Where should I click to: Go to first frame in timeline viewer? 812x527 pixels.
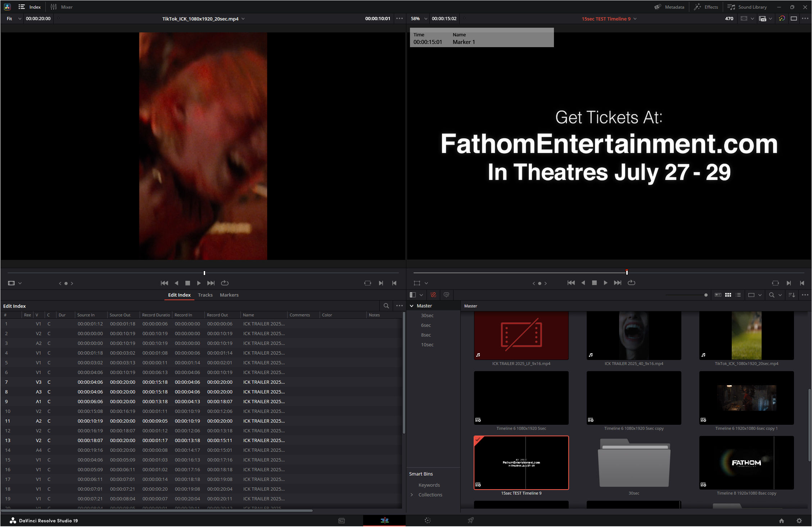(571, 283)
